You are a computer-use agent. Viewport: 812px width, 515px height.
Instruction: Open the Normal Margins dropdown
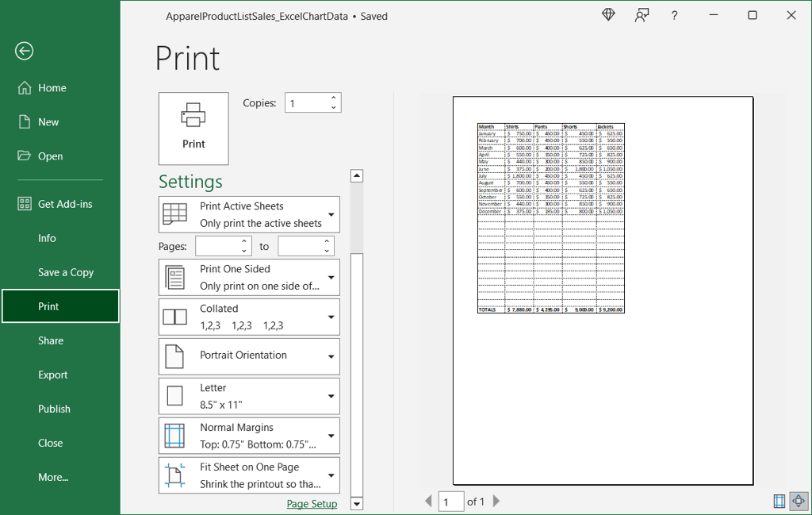click(249, 436)
